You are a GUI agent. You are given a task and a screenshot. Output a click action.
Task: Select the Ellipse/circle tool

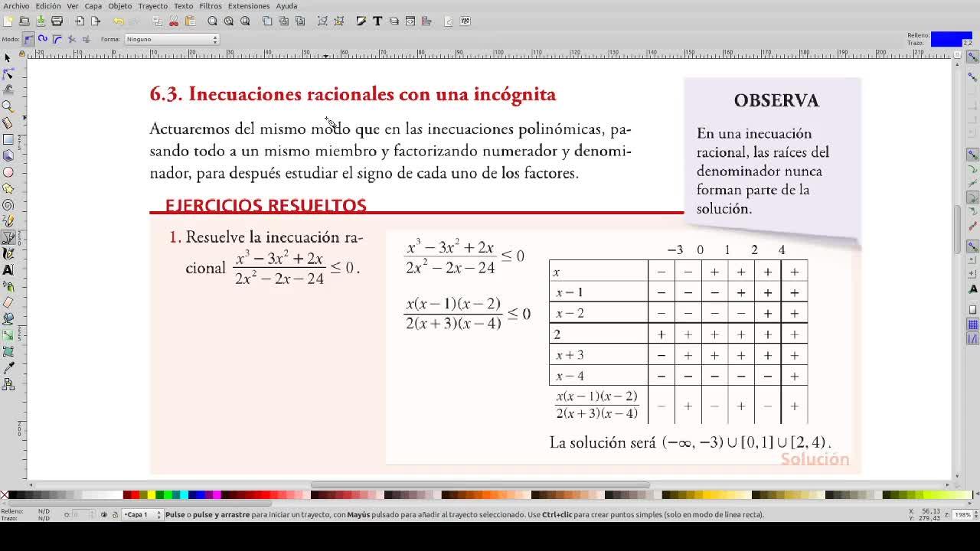8,172
